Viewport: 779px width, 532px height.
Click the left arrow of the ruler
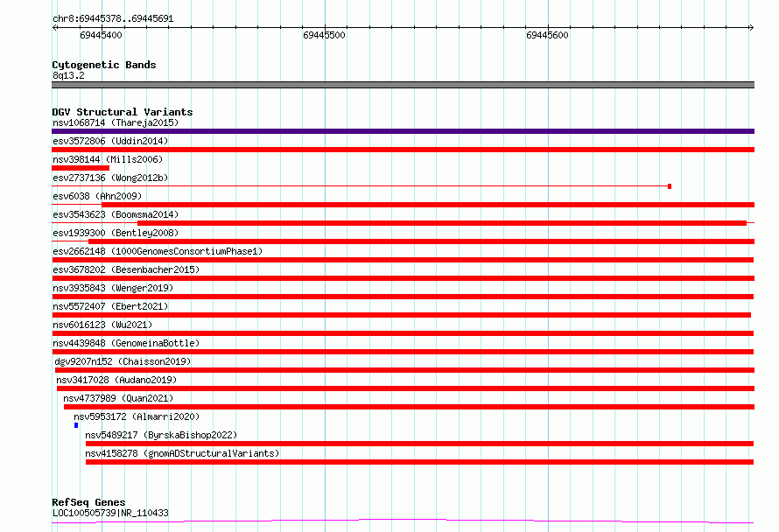click(x=54, y=28)
